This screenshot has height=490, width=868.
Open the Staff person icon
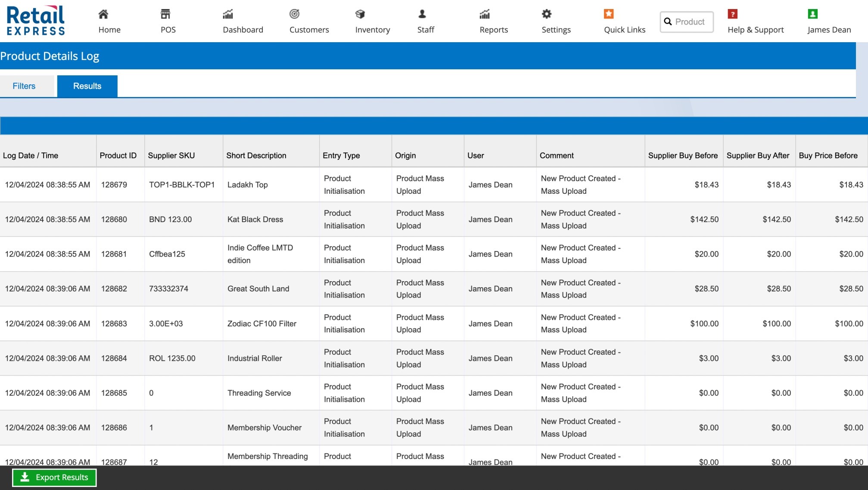tap(422, 14)
